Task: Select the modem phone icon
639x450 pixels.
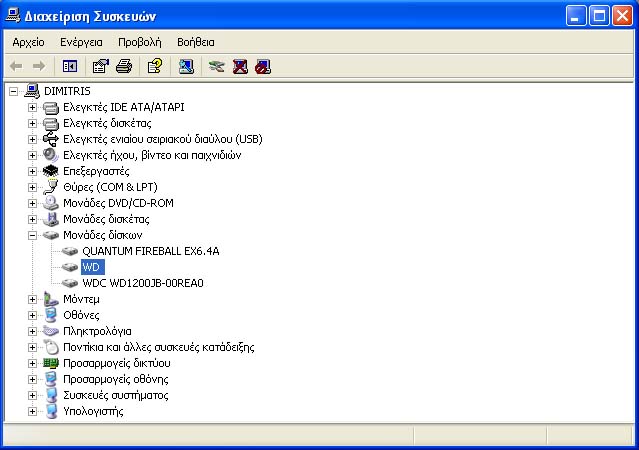Action: 51,299
